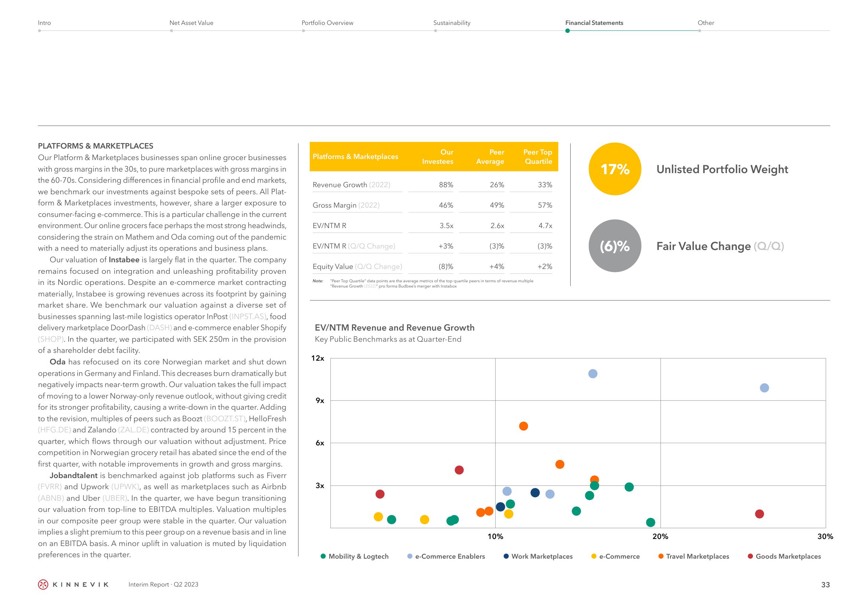The height and width of the screenshot is (614, 868).
Task: Click the 12x axis label
Action: (317, 358)
